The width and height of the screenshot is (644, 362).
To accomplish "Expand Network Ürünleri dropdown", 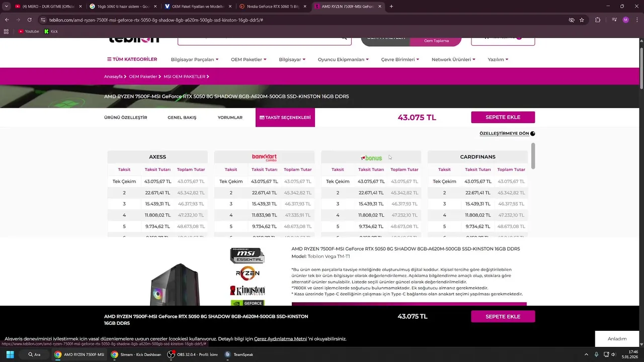I will pos(453,59).
